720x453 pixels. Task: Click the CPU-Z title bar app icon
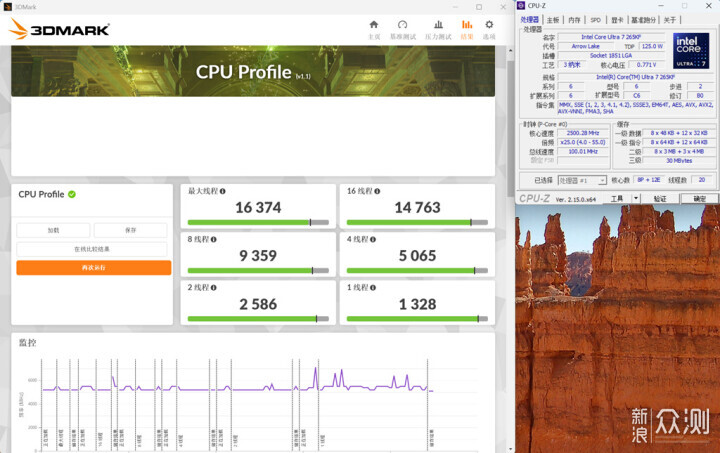pos(521,6)
